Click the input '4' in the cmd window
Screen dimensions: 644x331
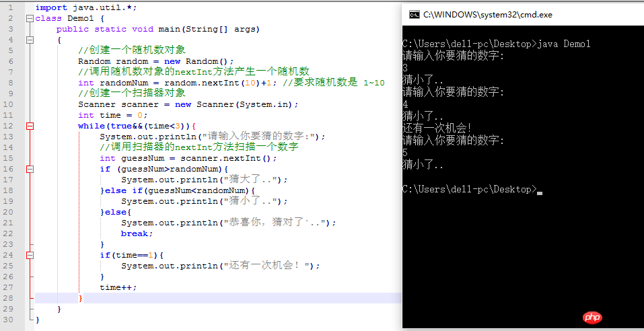405,104
